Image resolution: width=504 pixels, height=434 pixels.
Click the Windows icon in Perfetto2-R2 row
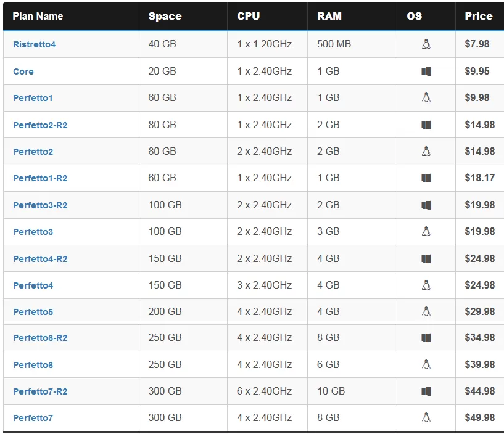[x=426, y=125]
